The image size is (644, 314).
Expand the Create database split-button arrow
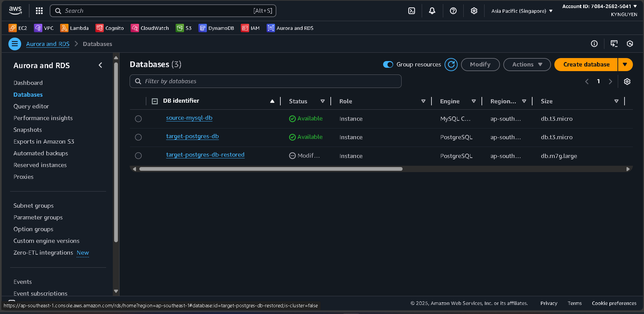(625, 64)
